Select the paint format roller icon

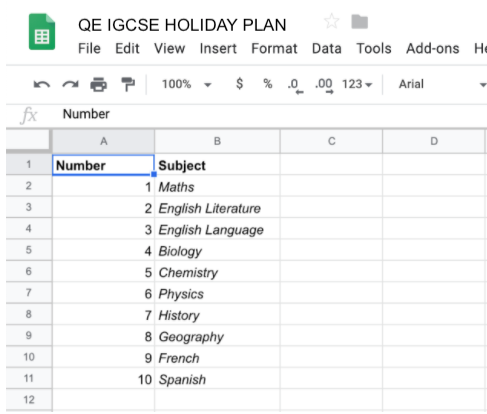tap(128, 84)
